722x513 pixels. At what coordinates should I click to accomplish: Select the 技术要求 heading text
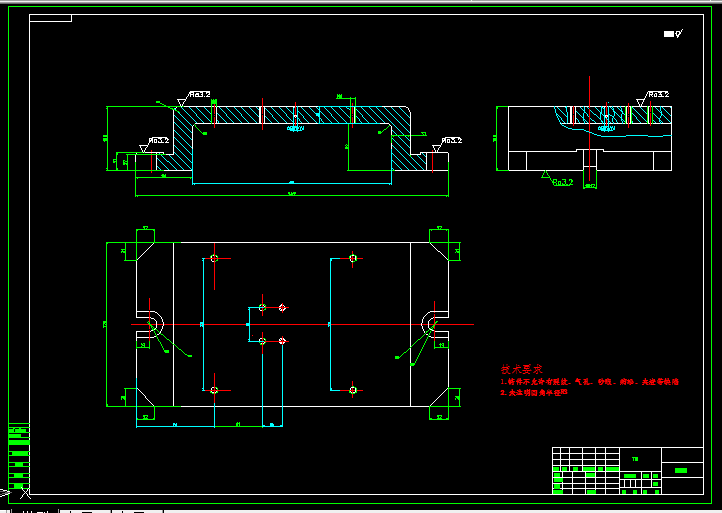(x=522, y=369)
